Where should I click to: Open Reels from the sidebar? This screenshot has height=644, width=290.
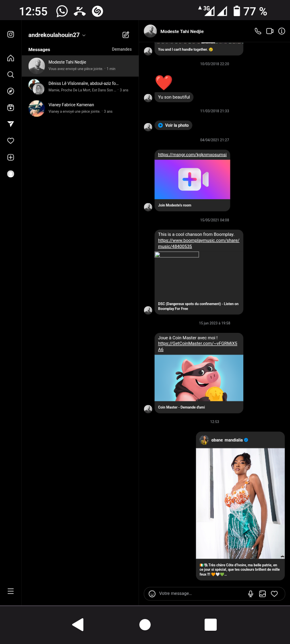[11, 107]
